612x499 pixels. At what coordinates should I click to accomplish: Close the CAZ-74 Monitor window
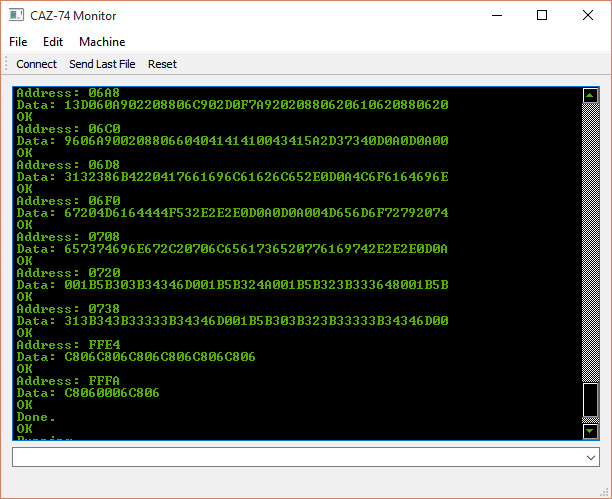[x=588, y=15]
